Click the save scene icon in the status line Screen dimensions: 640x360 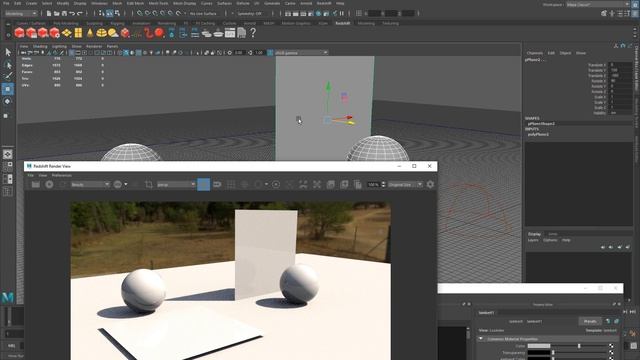click(x=64, y=13)
